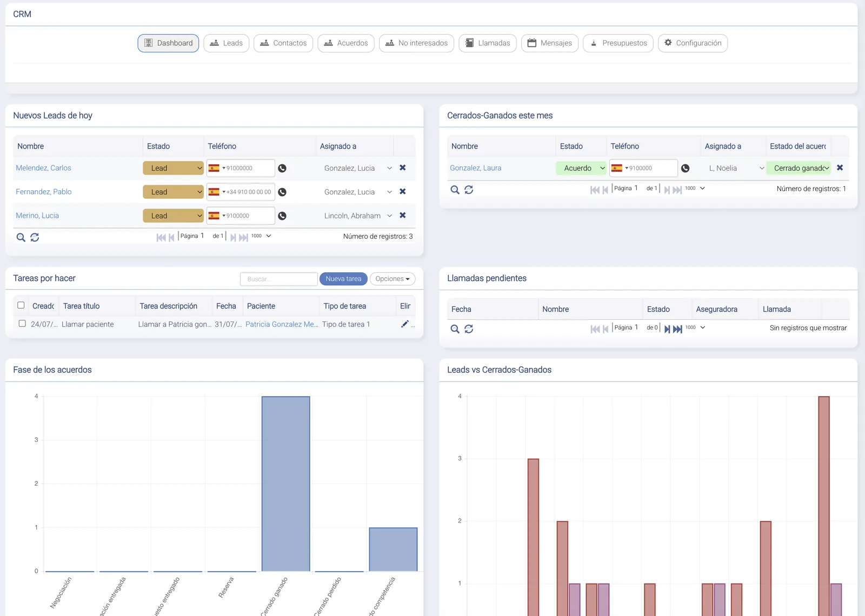865x616 pixels.
Task: Search in Nuevos Leads de hoy grid
Action: tap(21, 237)
